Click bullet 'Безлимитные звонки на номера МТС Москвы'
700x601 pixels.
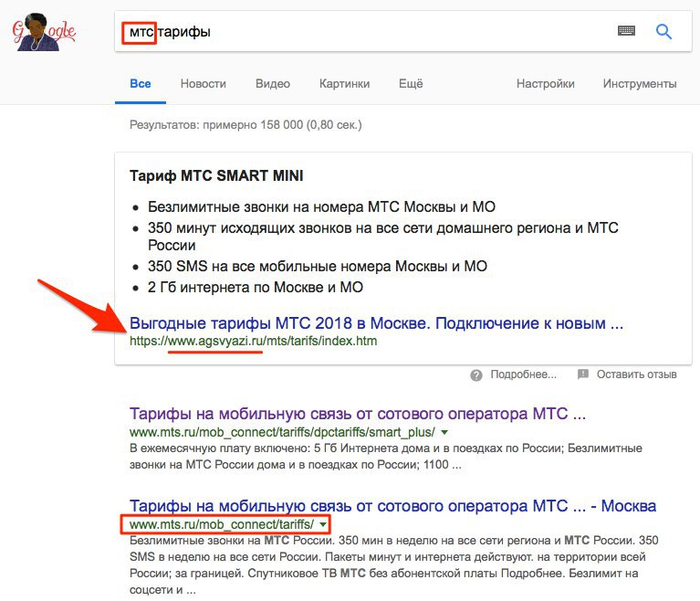(x=321, y=207)
